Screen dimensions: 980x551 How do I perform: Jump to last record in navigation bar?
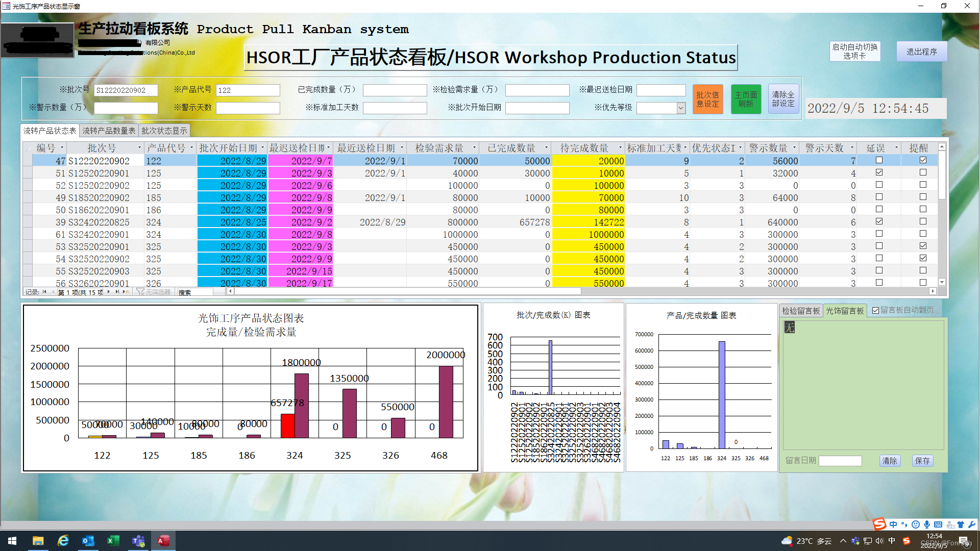click(117, 292)
